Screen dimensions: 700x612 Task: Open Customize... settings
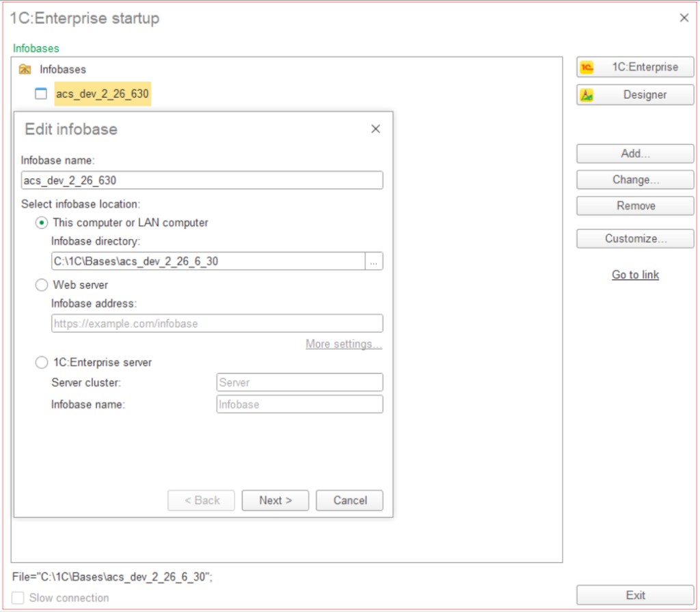[635, 238]
